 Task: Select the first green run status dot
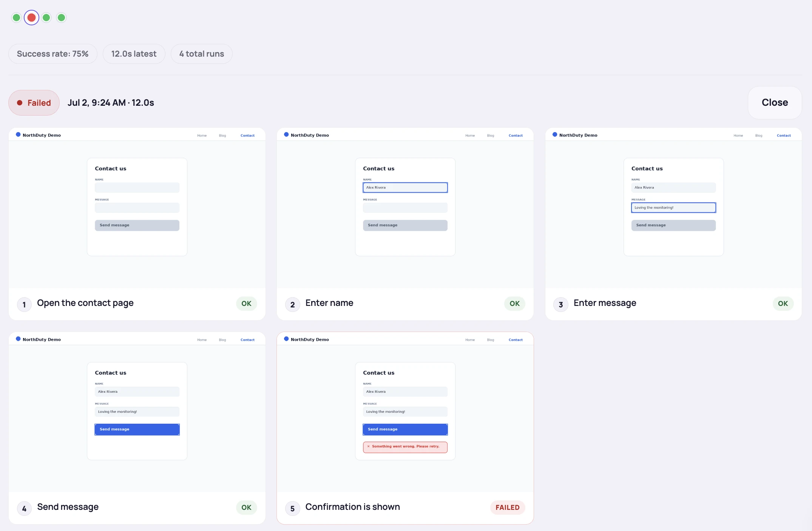[x=16, y=17]
